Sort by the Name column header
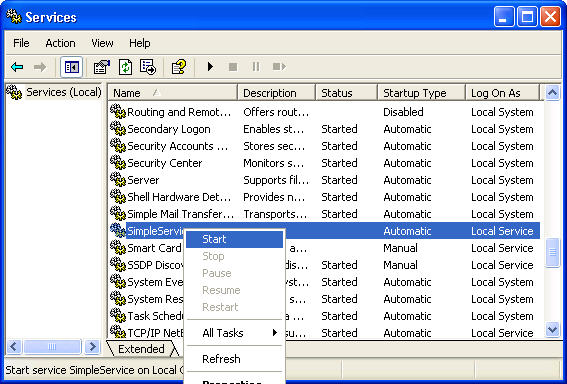 click(x=172, y=93)
